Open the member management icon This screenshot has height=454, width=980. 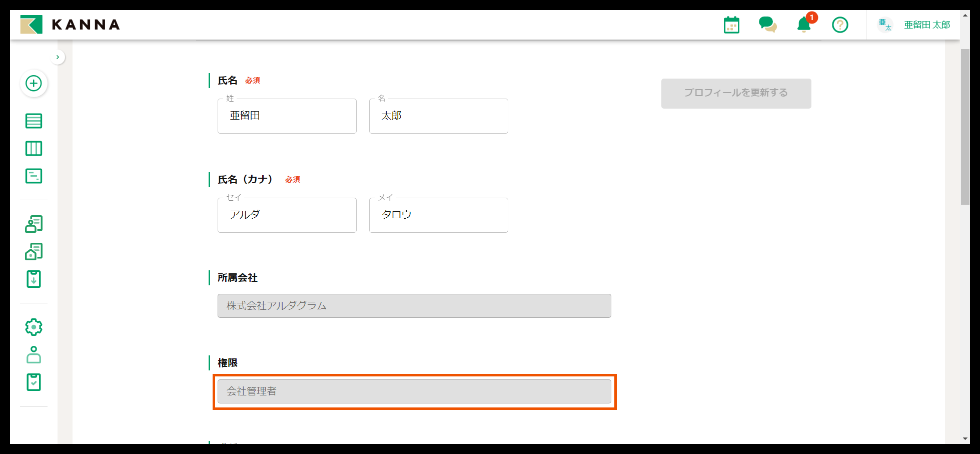coord(34,224)
